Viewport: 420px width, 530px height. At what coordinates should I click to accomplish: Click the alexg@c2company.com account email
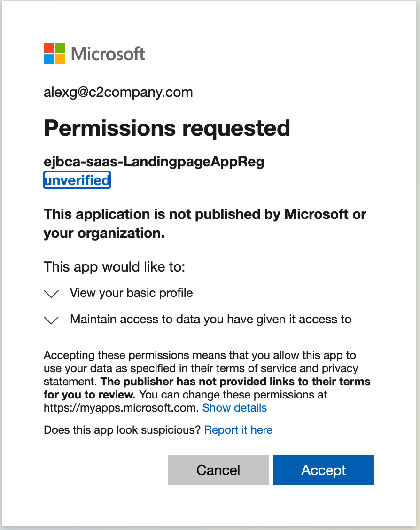point(118,92)
